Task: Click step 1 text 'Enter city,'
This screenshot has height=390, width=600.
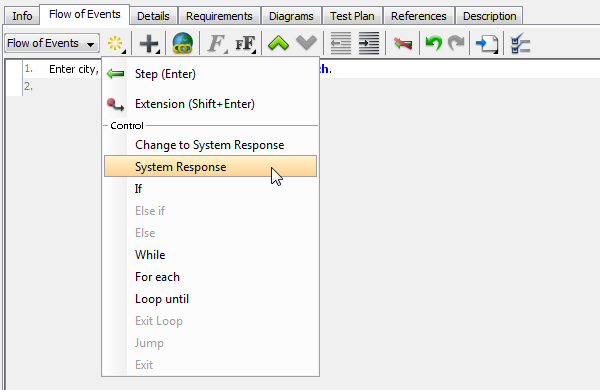Action: (73, 69)
